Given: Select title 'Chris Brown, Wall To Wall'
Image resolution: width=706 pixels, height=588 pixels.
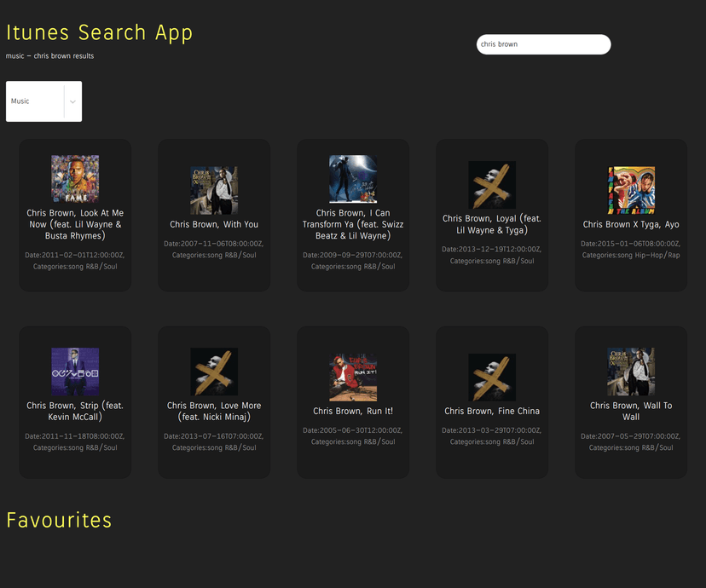Looking at the screenshot, I should tap(631, 412).
